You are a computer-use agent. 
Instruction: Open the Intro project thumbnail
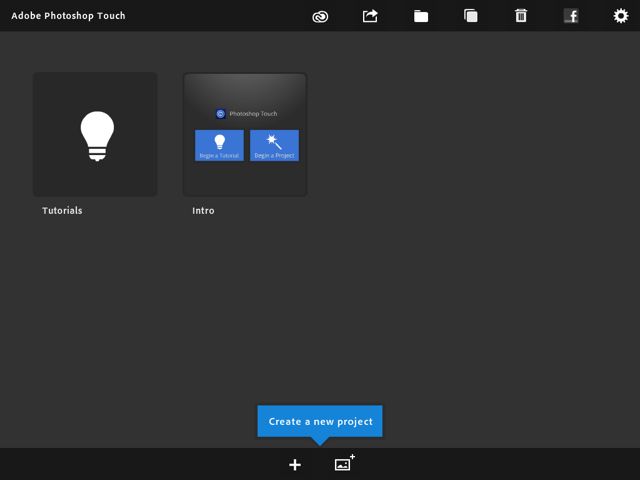(245, 135)
